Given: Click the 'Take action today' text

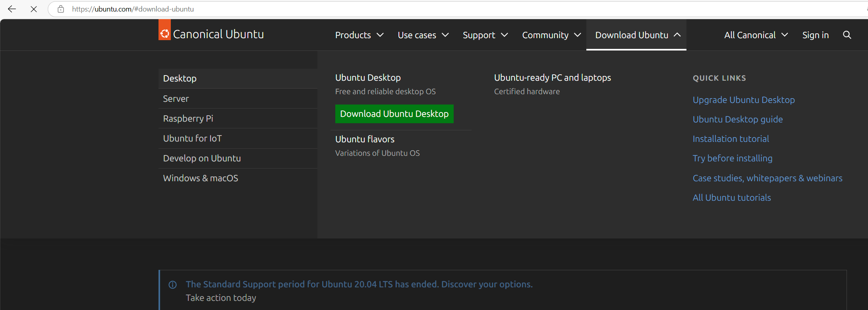Looking at the screenshot, I should point(221,298).
